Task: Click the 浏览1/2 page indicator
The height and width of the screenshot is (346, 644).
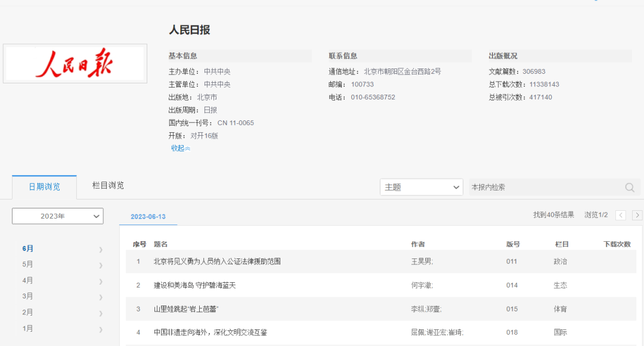Action: pyautogui.click(x=596, y=215)
